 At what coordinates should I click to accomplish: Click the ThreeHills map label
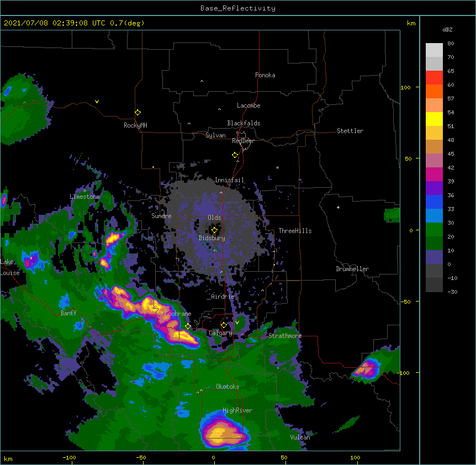pos(295,231)
